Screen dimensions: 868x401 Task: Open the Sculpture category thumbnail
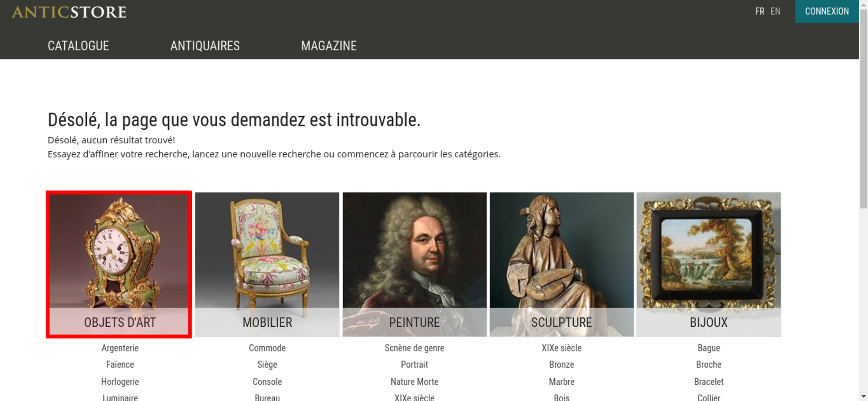562,265
